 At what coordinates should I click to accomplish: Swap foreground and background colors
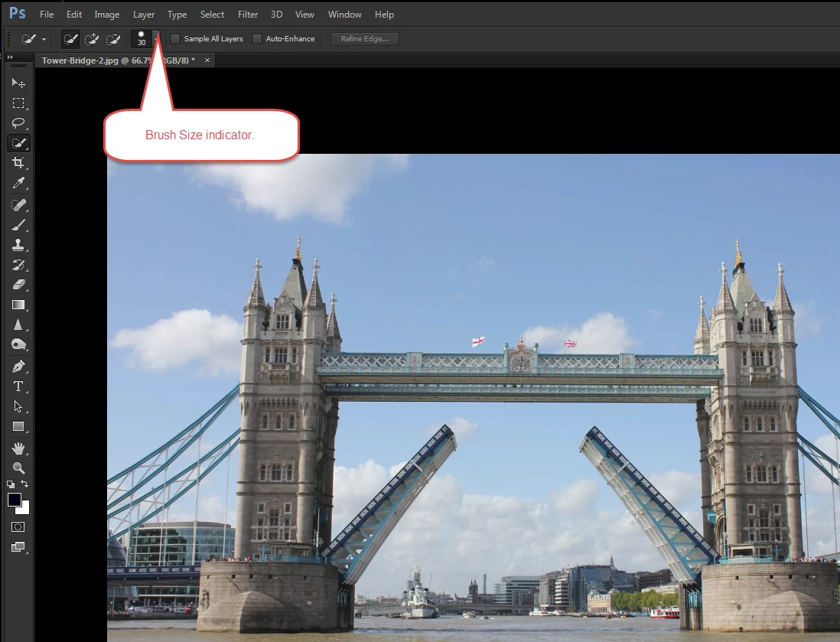pyautogui.click(x=24, y=484)
